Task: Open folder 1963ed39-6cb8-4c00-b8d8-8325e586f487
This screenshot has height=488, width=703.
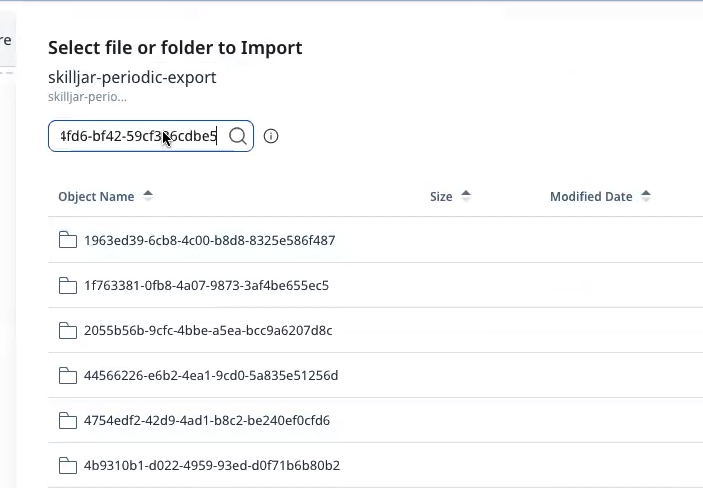Action: coord(209,240)
